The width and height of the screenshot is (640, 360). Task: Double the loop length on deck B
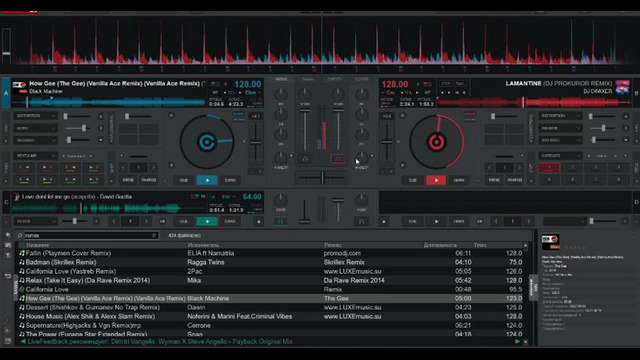(519, 168)
